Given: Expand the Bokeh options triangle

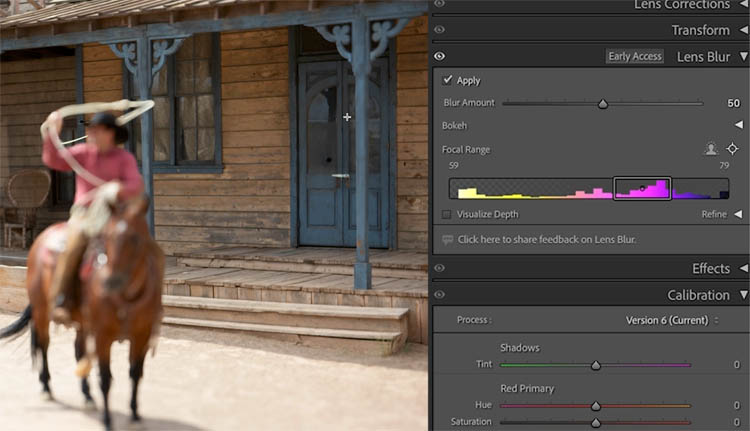Looking at the screenshot, I should click(x=739, y=125).
